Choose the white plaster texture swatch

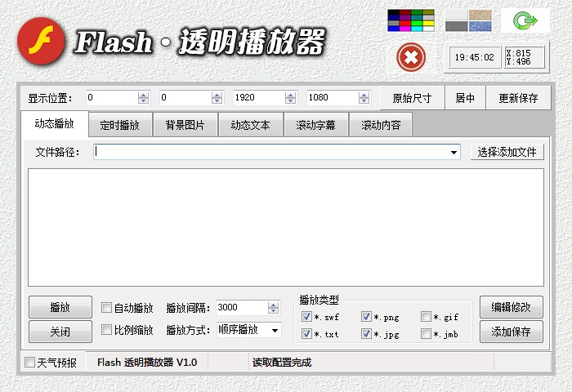pyautogui.click(x=456, y=15)
